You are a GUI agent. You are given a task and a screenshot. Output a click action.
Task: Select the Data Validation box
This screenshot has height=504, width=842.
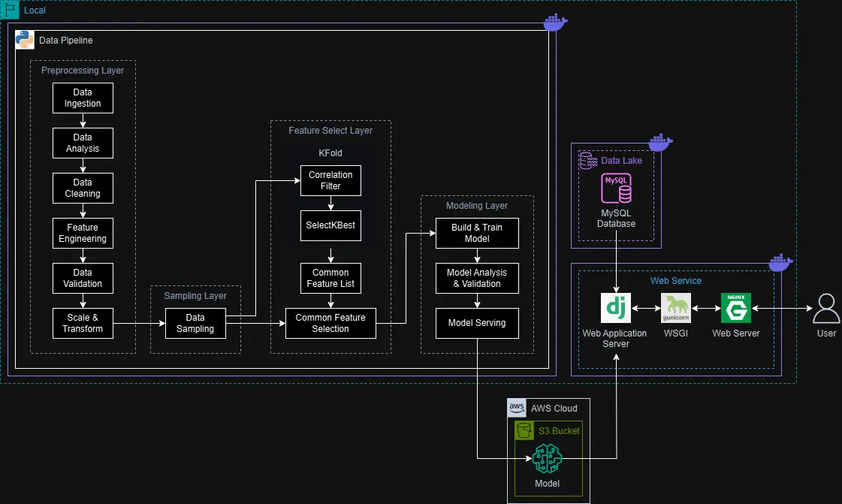(83, 278)
